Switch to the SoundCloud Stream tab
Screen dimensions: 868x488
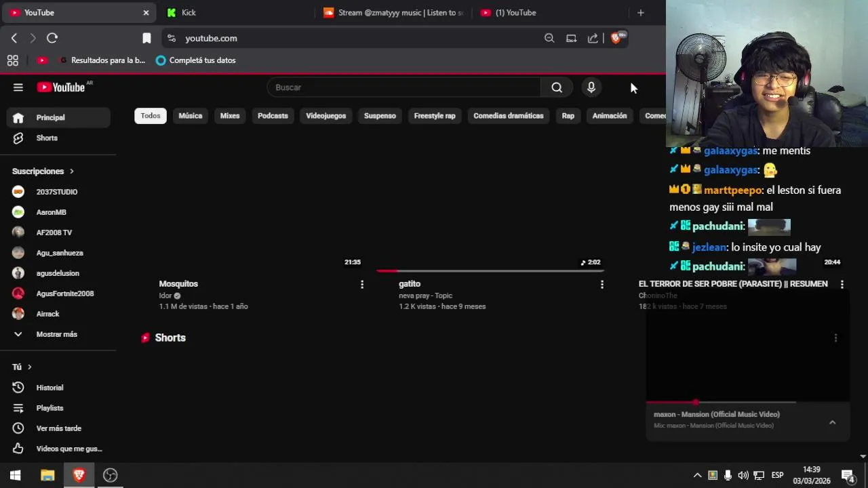click(393, 13)
